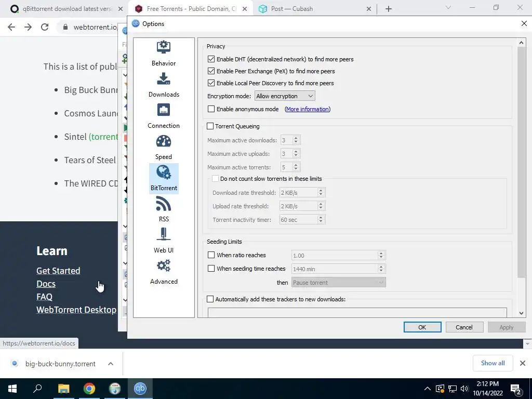Screen dimensions: 532x399
Task: Expand big-buck-bunny.torrent download menu
Action: tap(111, 364)
